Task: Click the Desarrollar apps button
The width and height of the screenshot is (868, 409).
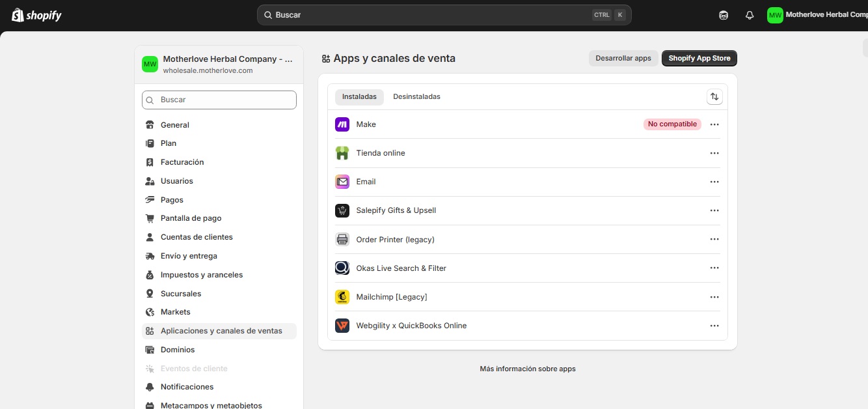Action: pyautogui.click(x=623, y=58)
